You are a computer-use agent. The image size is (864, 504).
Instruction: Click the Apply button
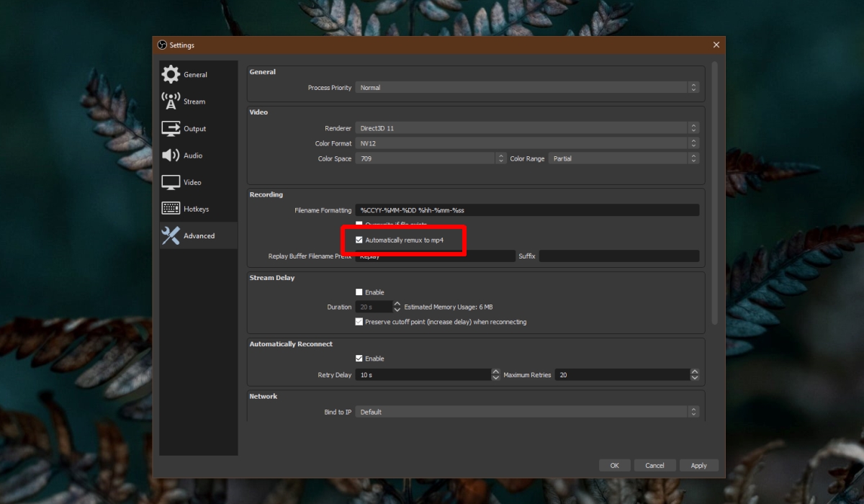[698, 465]
